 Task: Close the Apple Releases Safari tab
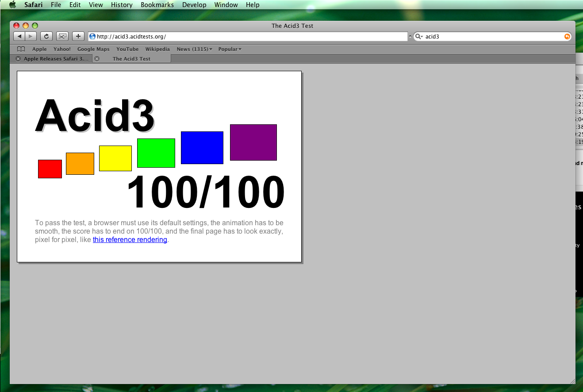pyautogui.click(x=18, y=59)
